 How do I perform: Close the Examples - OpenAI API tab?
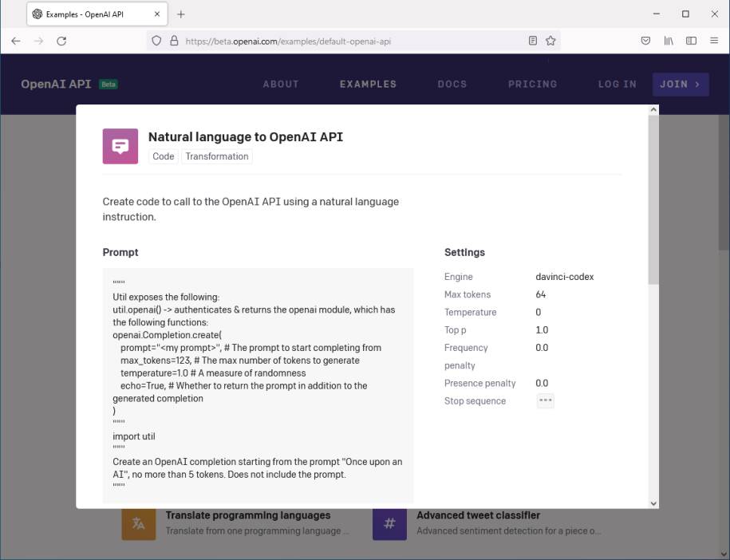(157, 14)
